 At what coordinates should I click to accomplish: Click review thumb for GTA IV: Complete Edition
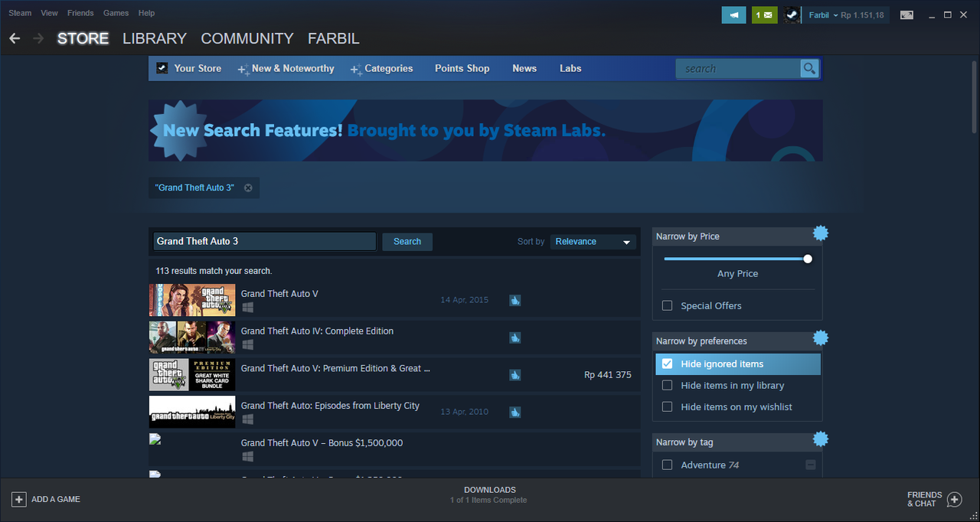point(515,338)
